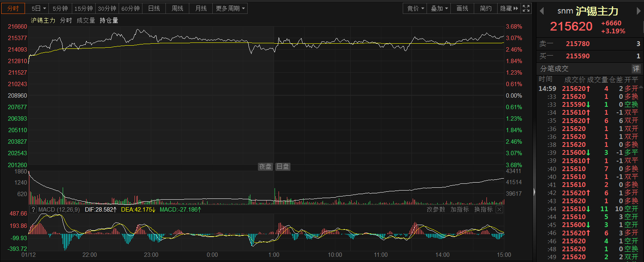The width and height of the screenshot is (644, 262).
Task: Open 更多周期 period dropdown
Action: tap(230, 8)
